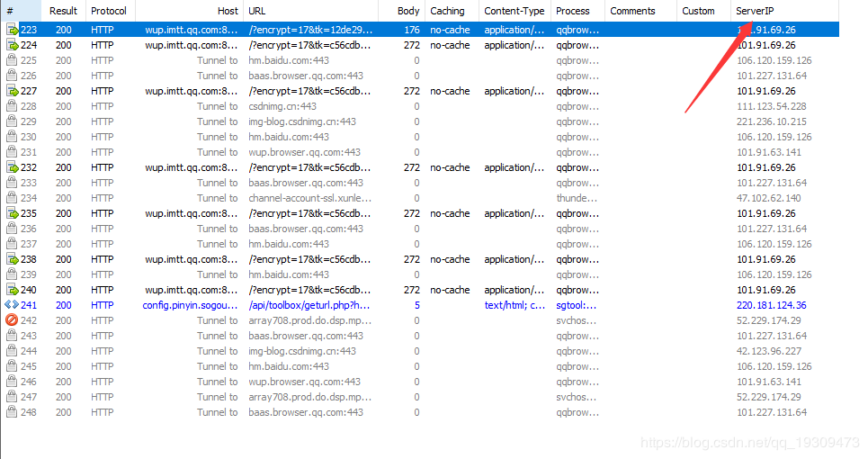868x459 pixels.
Task: Click the lock icon of session 229
Action: click(12, 121)
